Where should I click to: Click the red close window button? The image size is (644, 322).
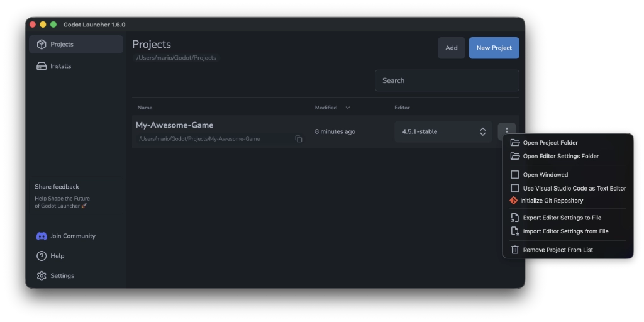pyautogui.click(x=33, y=25)
